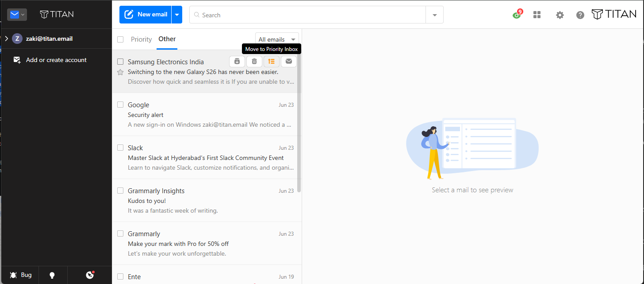Tick the select all emails checkbox
Image resolution: width=644 pixels, height=284 pixels.
click(x=120, y=39)
